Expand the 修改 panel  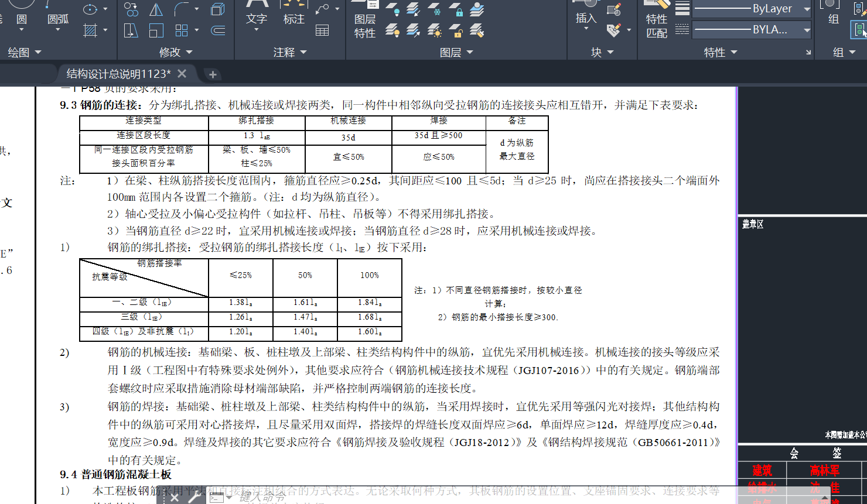click(176, 53)
